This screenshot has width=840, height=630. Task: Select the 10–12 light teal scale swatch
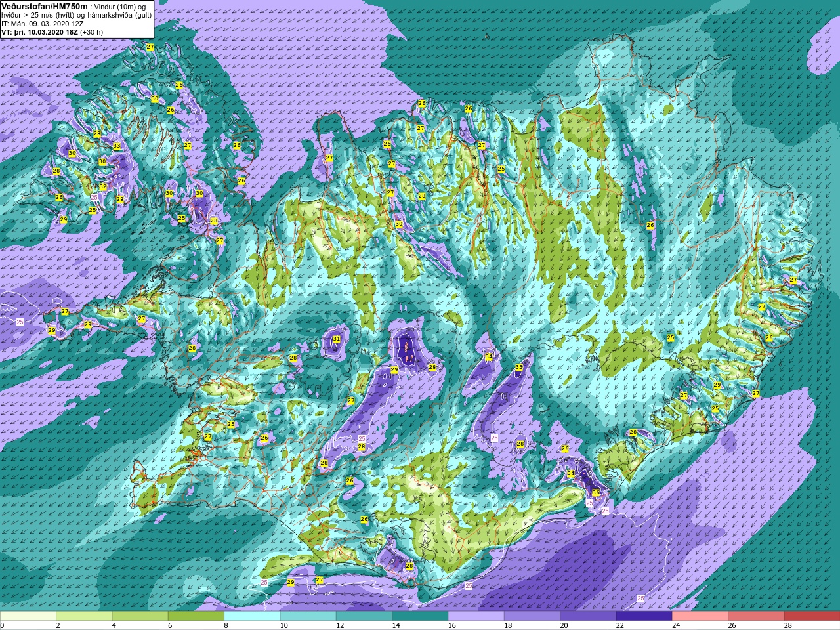click(x=308, y=616)
